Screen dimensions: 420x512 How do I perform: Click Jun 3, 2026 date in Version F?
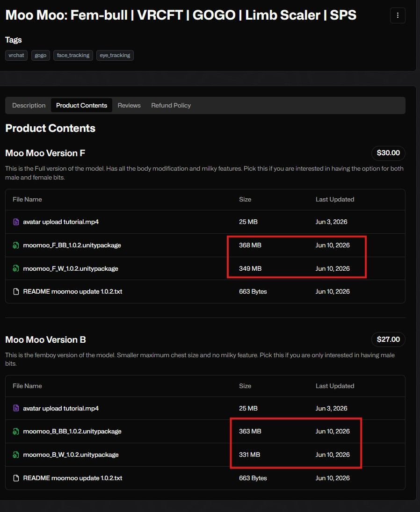[x=331, y=222]
